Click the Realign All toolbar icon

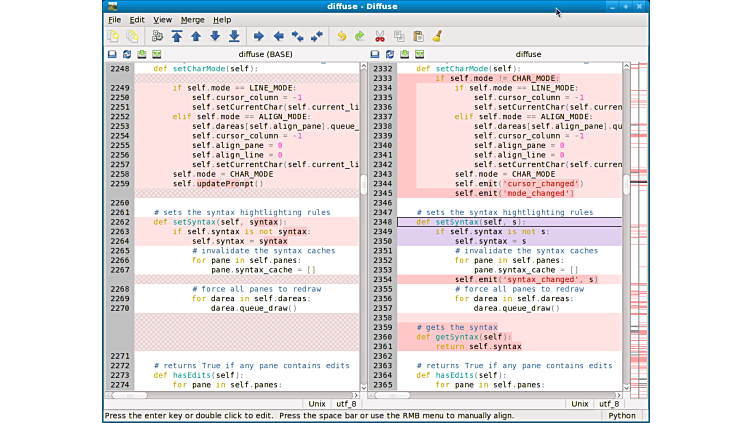(x=157, y=36)
